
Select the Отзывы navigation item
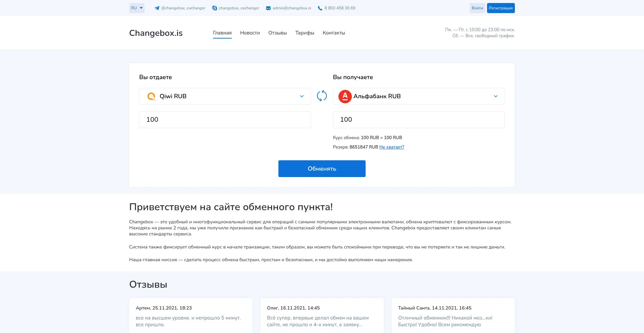pyautogui.click(x=277, y=33)
